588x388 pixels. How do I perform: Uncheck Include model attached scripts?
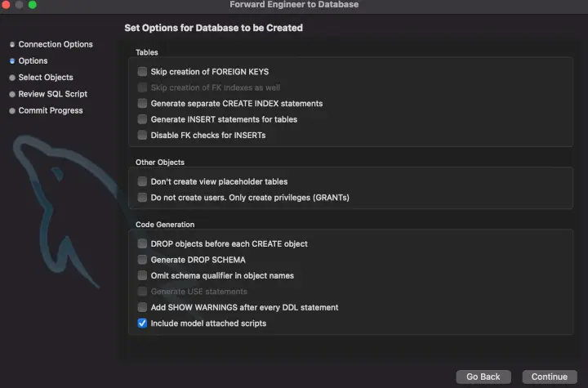pos(143,323)
